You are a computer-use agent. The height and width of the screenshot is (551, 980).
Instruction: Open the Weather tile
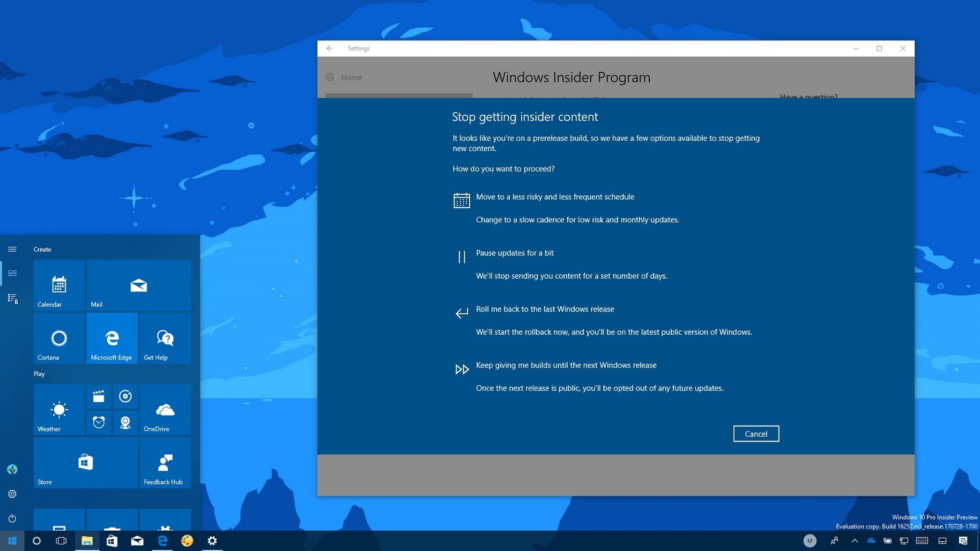[x=59, y=410]
